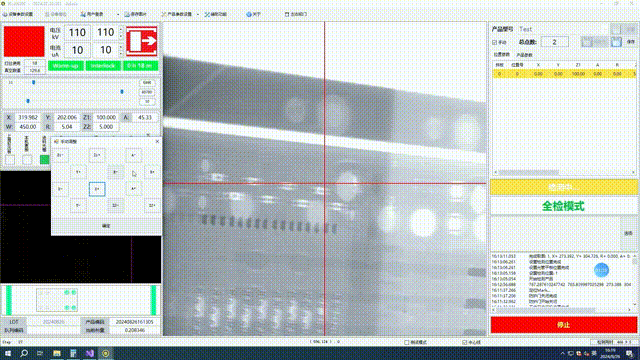Open the wrench-icon auxiliary functions menu
Image resolution: width=640 pixels, height=360 pixels.
pyautogui.click(x=216, y=14)
